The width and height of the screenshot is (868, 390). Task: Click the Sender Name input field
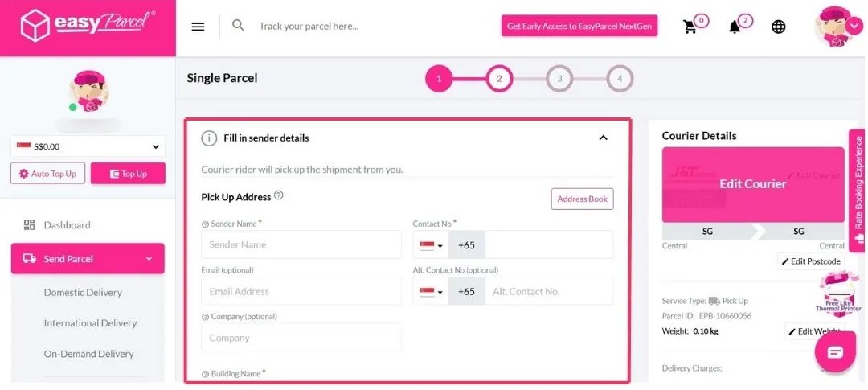pos(301,245)
